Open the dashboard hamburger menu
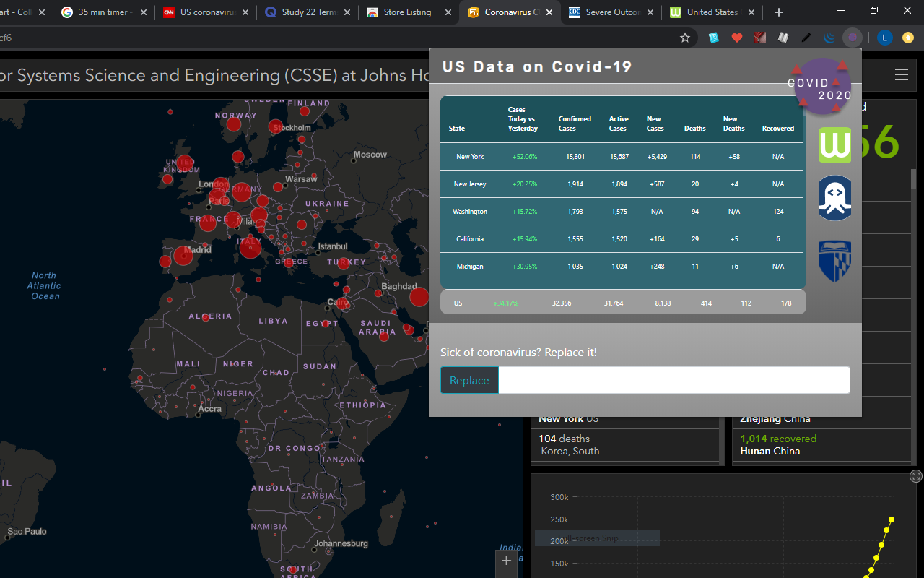The width and height of the screenshot is (924, 578). click(901, 74)
